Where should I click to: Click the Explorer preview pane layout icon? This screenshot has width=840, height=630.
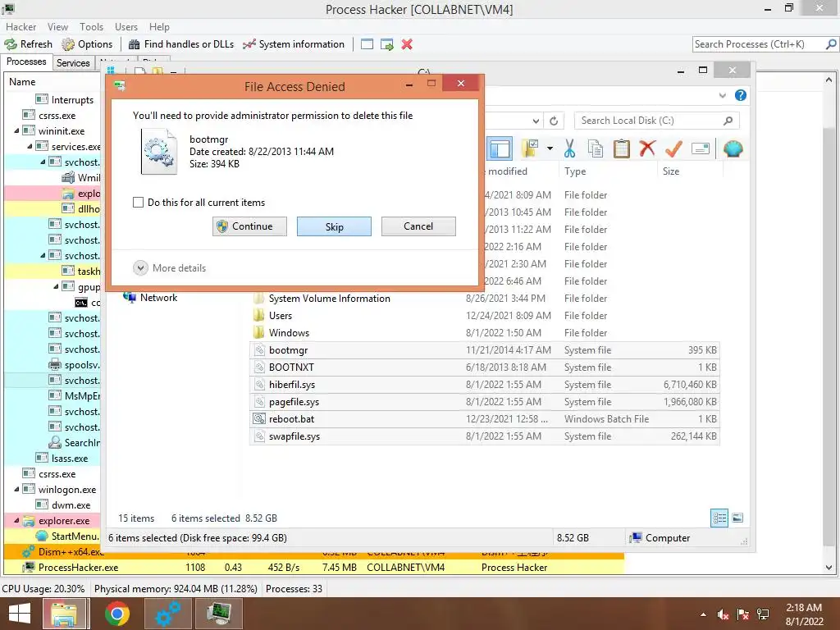click(x=500, y=149)
